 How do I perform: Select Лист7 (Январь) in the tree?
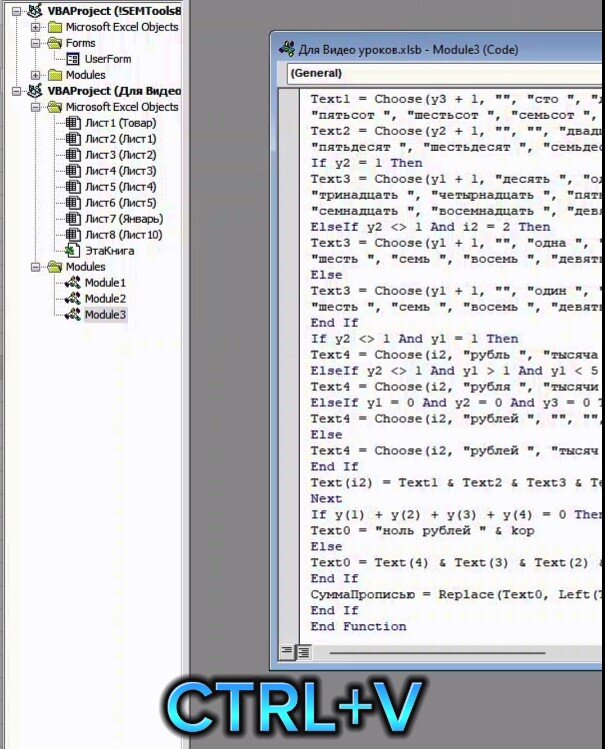(x=124, y=219)
